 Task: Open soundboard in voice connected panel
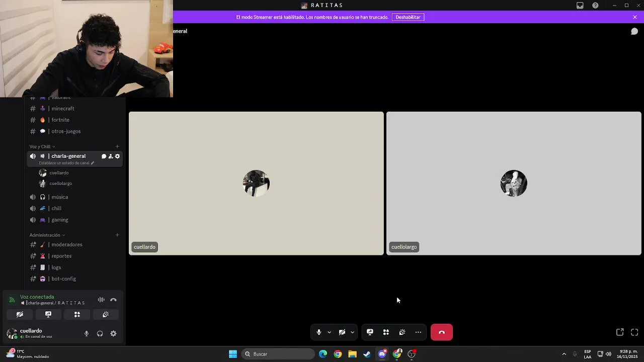[x=106, y=314]
